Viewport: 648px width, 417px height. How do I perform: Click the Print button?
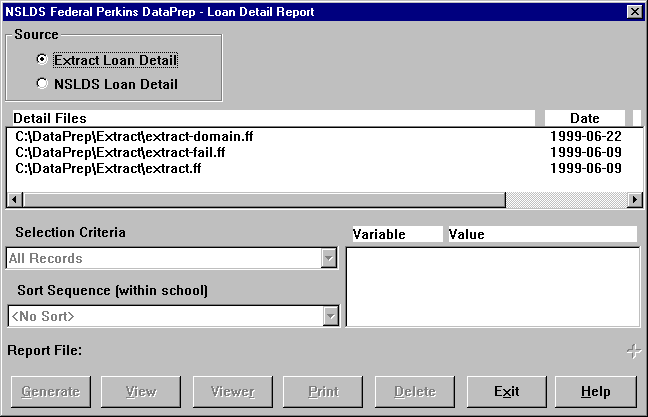pyautogui.click(x=323, y=391)
